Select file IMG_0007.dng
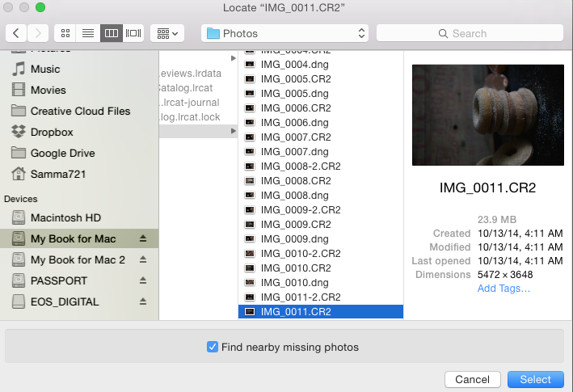The height and width of the screenshot is (392, 573). tap(294, 152)
